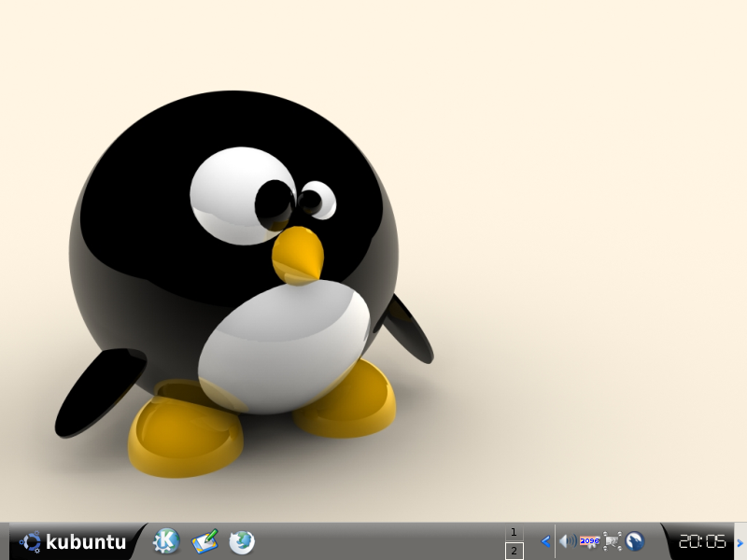
Task: Expand the system tray with blue left arrow
Action: click(546, 541)
